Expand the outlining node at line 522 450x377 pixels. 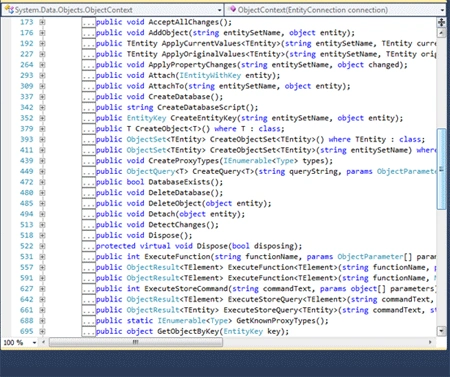[42, 246]
